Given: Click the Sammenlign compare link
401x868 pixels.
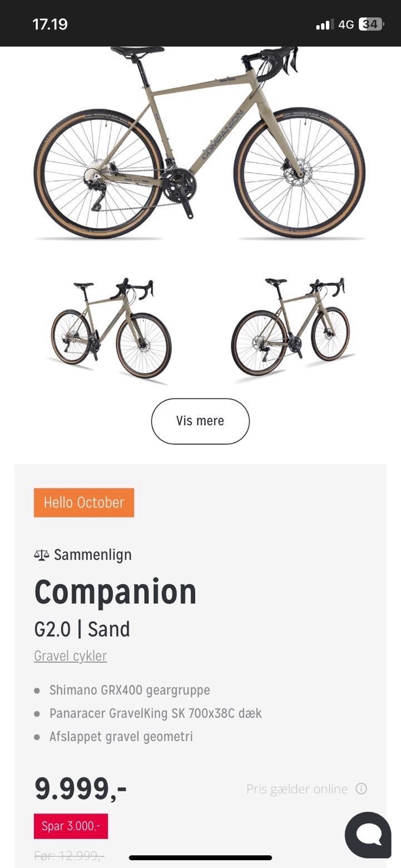Looking at the screenshot, I should [x=92, y=555].
